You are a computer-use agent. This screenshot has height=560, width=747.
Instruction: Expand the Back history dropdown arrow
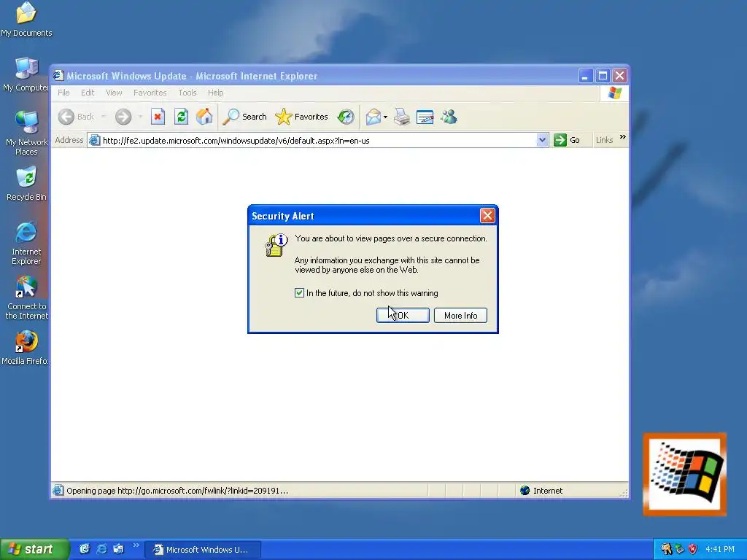[103, 117]
